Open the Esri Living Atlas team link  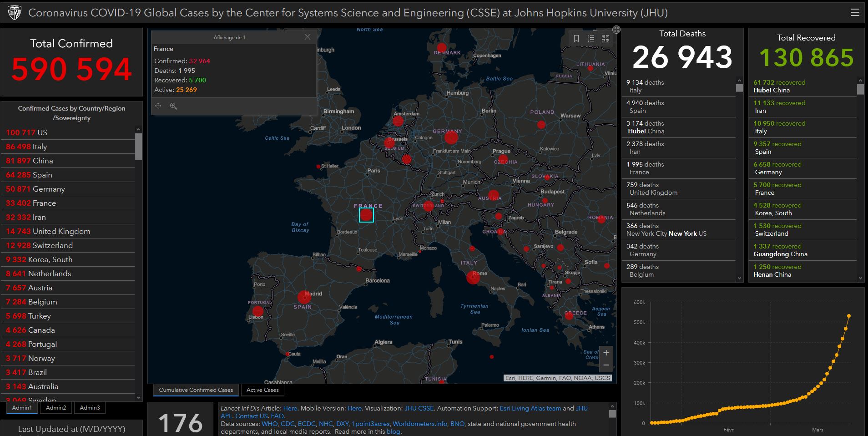530,408
